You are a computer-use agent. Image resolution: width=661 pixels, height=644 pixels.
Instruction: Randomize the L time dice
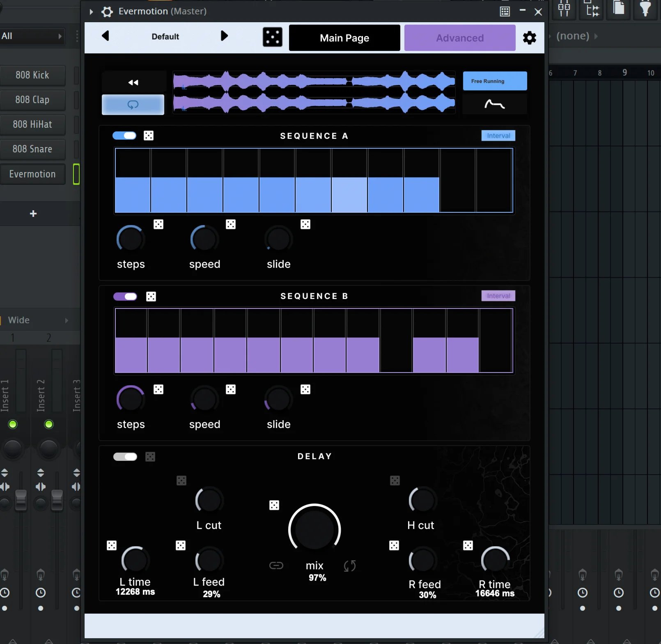coord(112,545)
